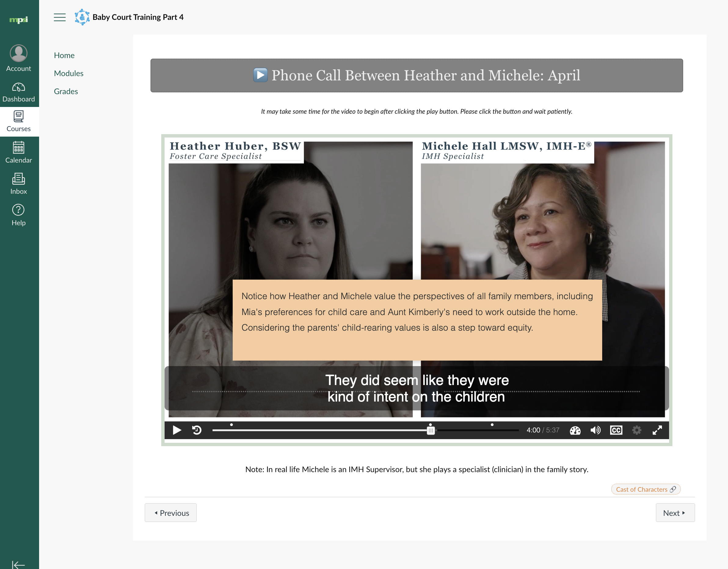This screenshot has height=569, width=728.
Task: Jump to the last timeline chapter marker
Action: pyautogui.click(x=492, y=425)
